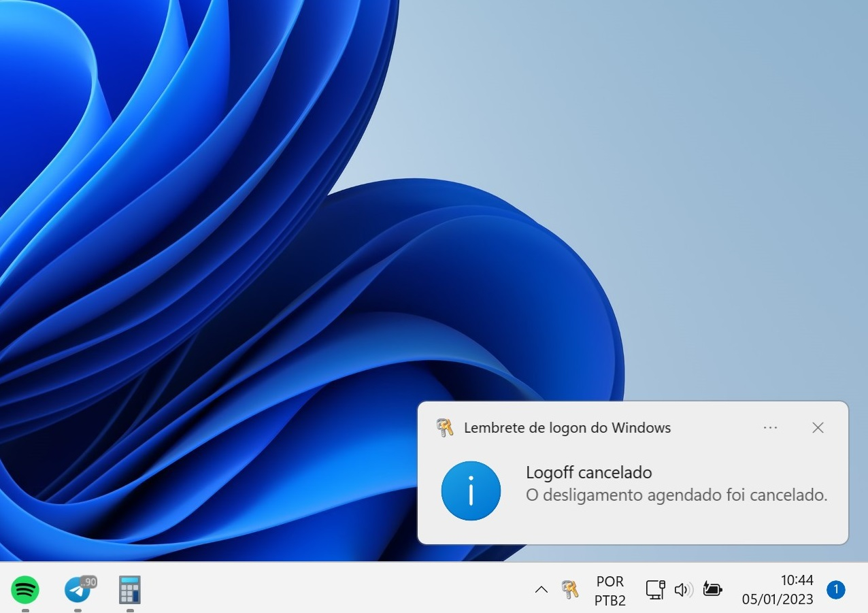Click an empty area of the taskbar
868x613 pixels.
(x=340, y=589)
